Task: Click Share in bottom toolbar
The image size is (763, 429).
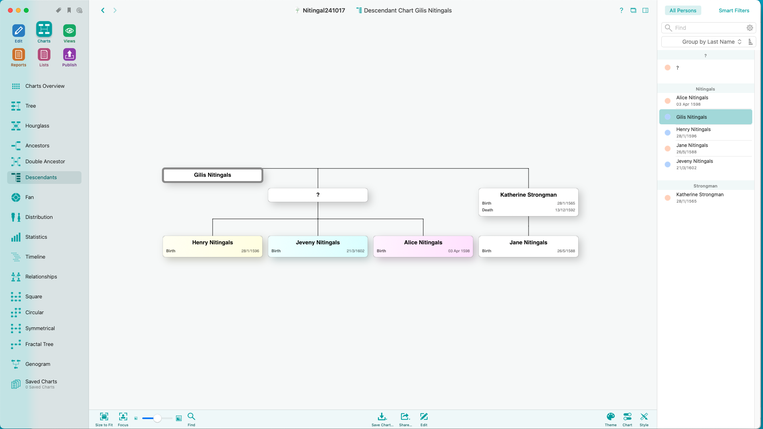Action: click(x=405, y=417)
